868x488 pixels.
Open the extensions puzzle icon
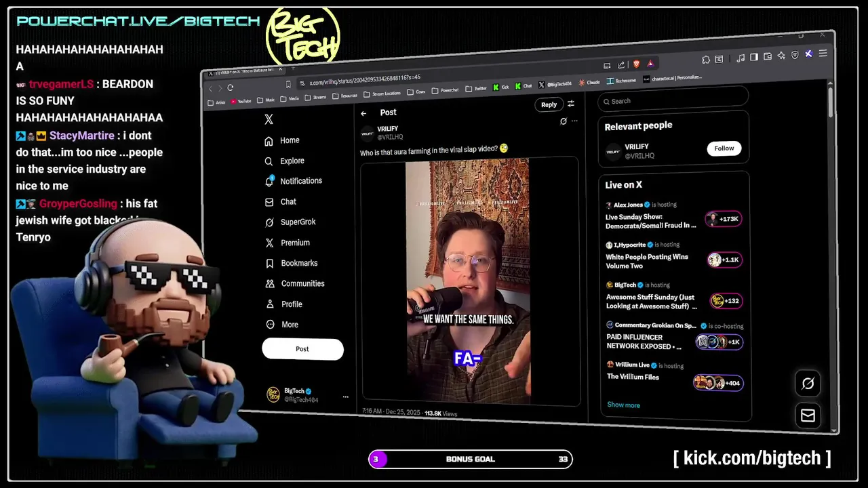pos(706,60)
